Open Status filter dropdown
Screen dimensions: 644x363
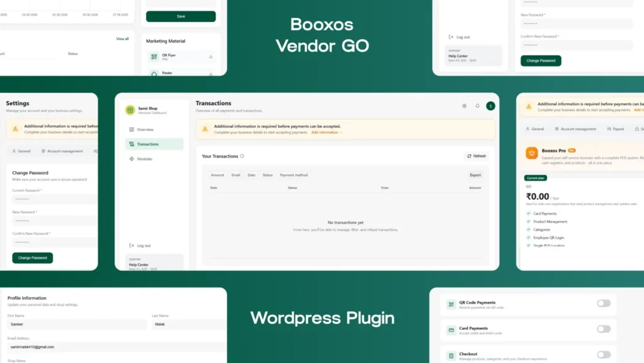[x=267, y=175]
